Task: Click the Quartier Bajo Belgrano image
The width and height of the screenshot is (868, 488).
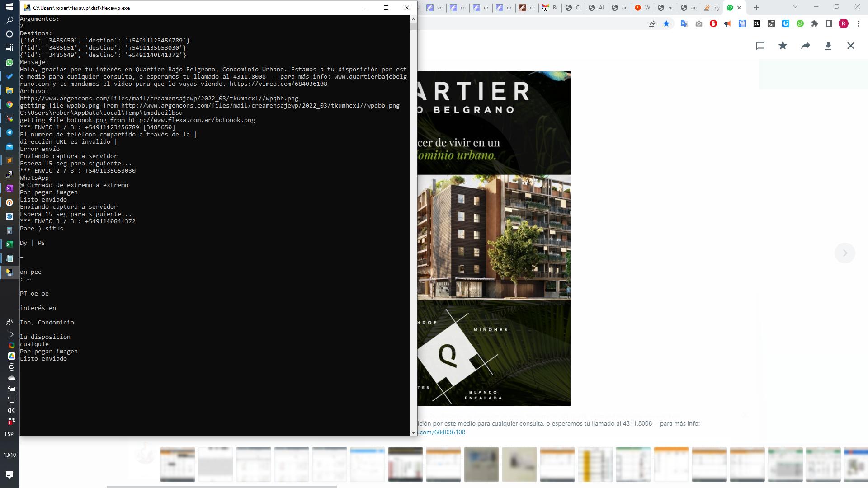Action: coord(494,238)
